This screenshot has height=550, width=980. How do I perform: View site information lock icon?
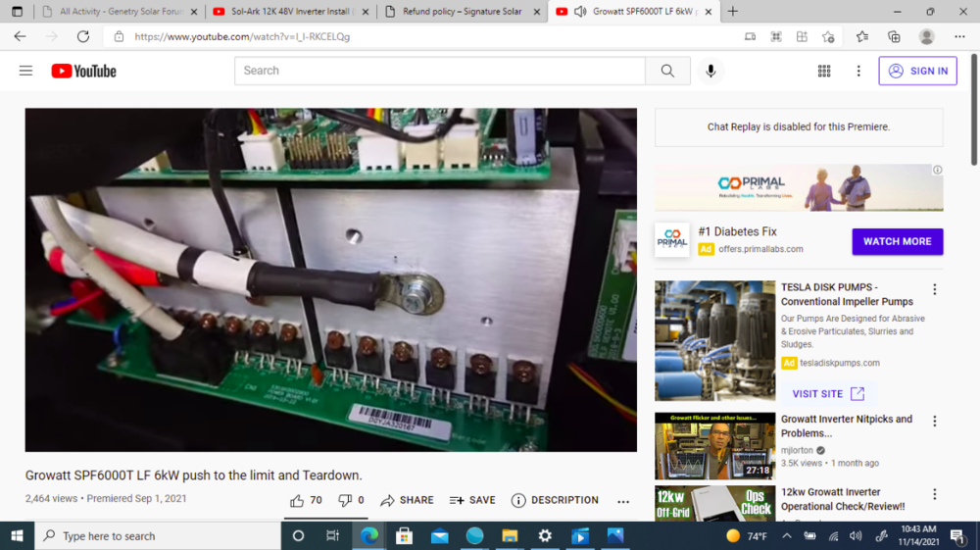pyautogui.click(x=119, y=37)
